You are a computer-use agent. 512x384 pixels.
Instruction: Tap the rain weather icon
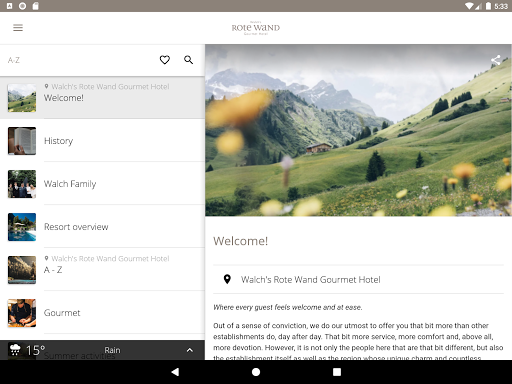pos(15,350)
